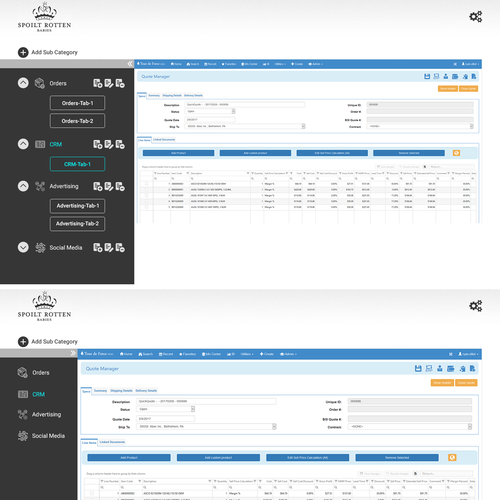Select Orders in the bottom collapsed sidebar
This screenshot has width=500, height=500.
[41, 372]
